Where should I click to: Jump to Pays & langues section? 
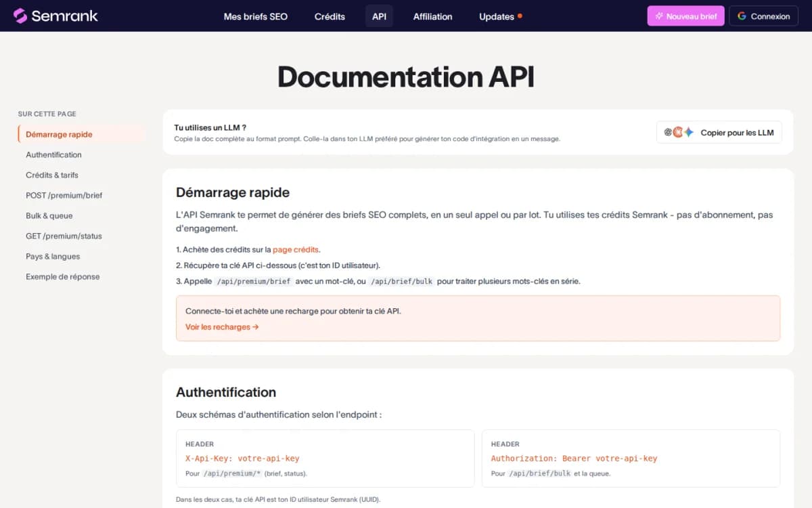(x=53, y=256)
